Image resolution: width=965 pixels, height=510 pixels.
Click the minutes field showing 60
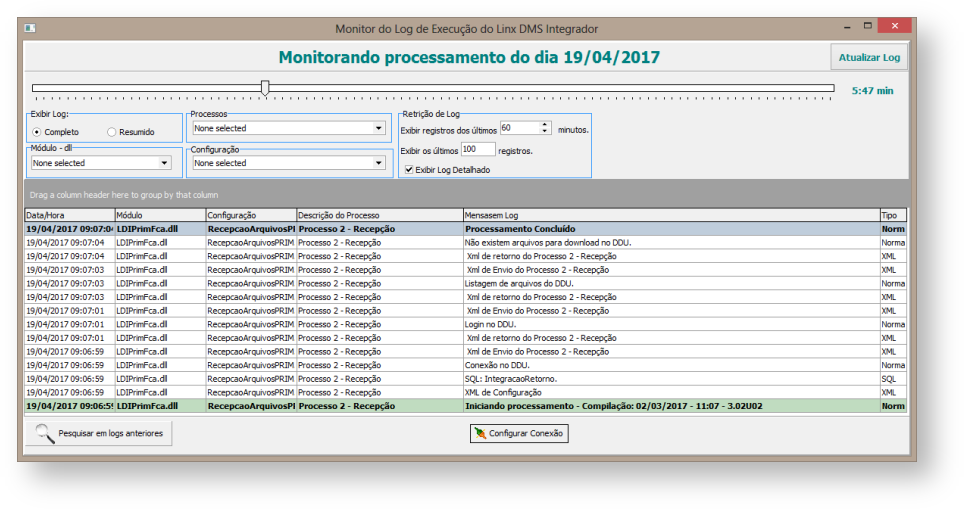tap(519, 128)
